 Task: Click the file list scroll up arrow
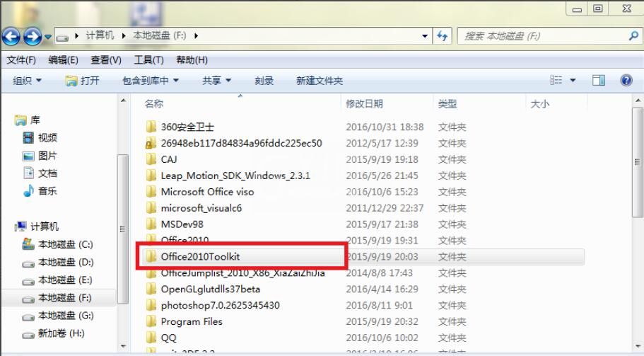tap(638, 100)
